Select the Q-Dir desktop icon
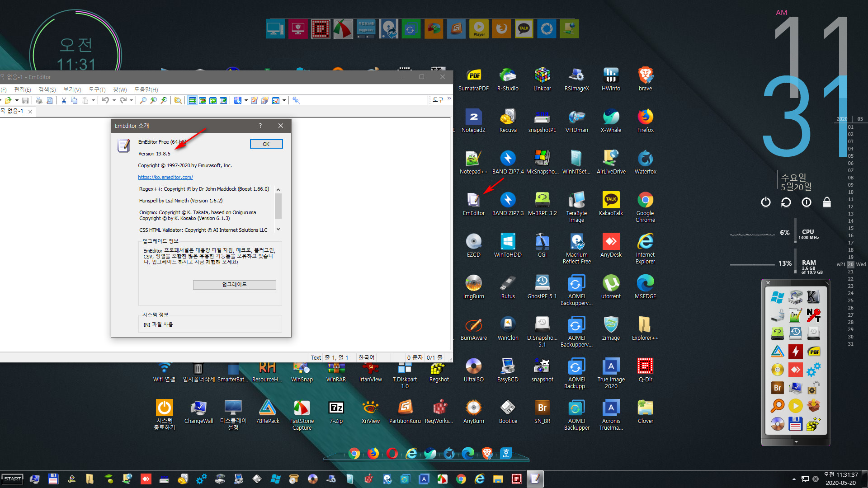The height and width of the screenshot is (488, 868). (x=645, y=370)
